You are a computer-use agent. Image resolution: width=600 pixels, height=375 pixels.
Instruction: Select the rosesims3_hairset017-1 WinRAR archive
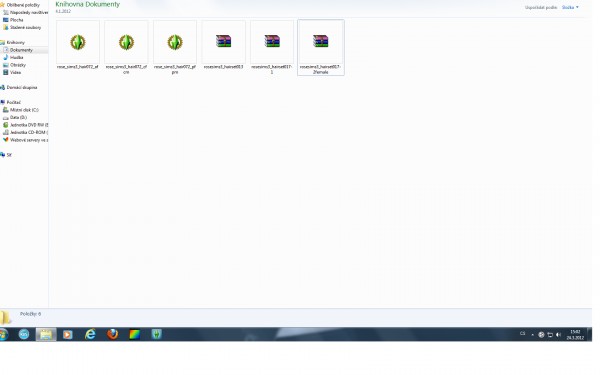(272, 47)
